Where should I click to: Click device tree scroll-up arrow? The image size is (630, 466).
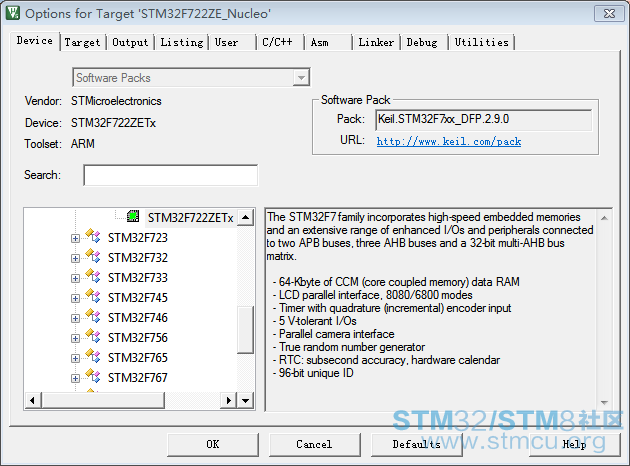click(x=245, y=218)
